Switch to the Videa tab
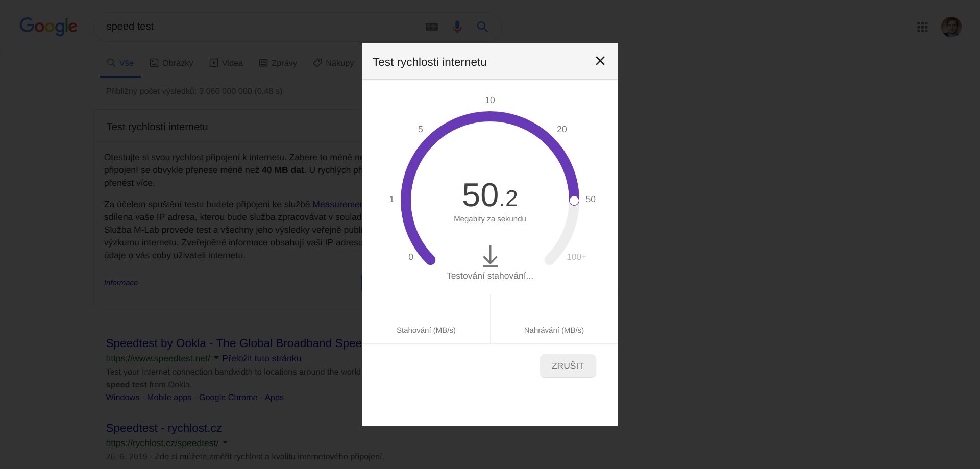The height and width of the screenshot is (469, 980). click(226, 63)
